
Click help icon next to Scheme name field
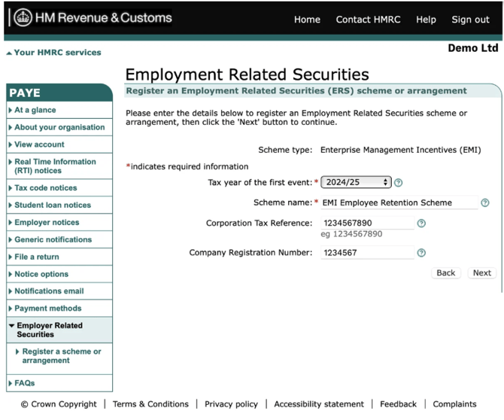485,202
